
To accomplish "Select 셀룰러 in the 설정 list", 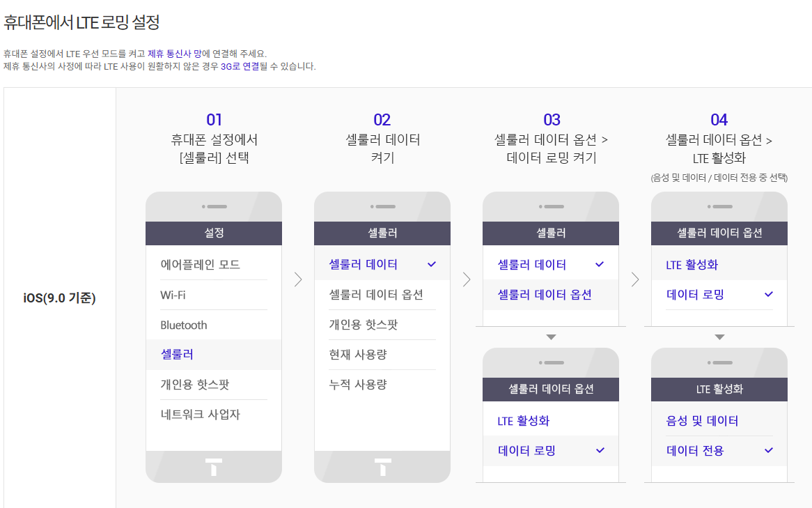I will (x=214, y=355).
